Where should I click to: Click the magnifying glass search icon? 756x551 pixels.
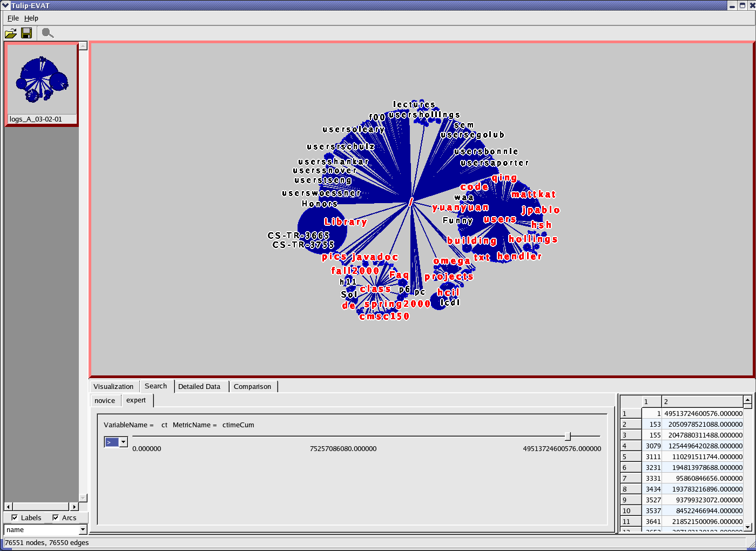coord(48,33)
